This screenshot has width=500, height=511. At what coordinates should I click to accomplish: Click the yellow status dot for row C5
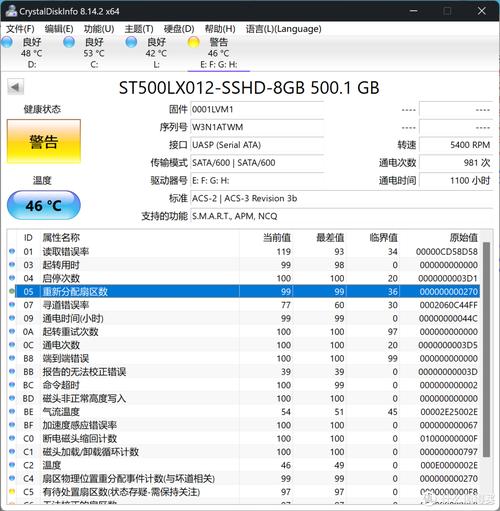pos(12,491)
